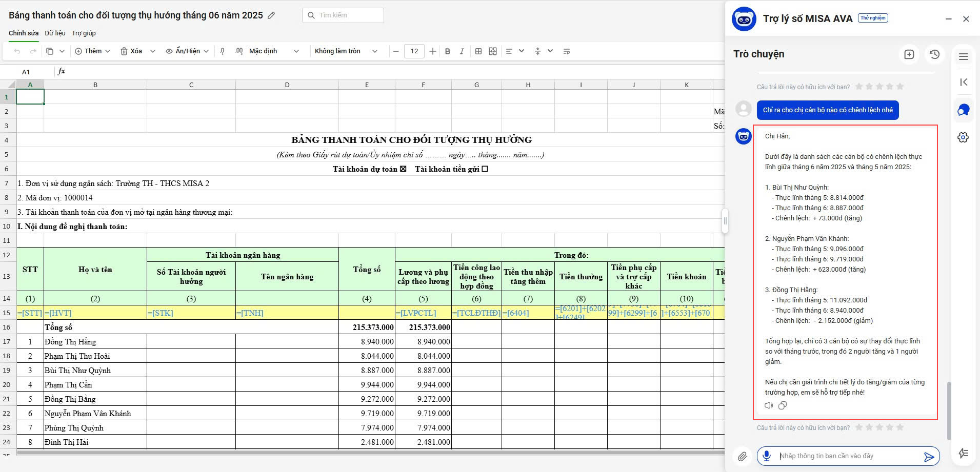980x472 pixels.
Task: Expand the Thêm dropdown
Action: (93, 51)
